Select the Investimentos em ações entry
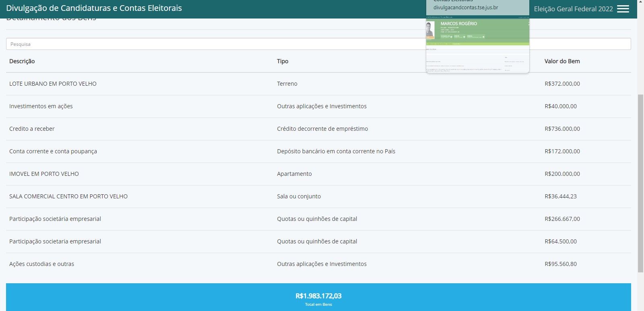 [41, 106]
